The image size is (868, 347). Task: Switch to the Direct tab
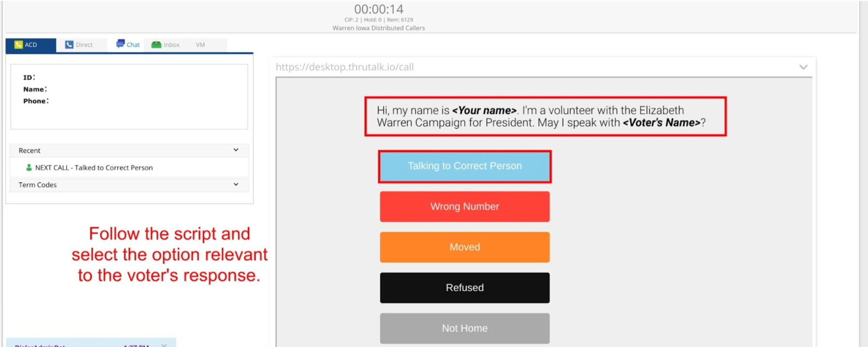tap(81, 45)
